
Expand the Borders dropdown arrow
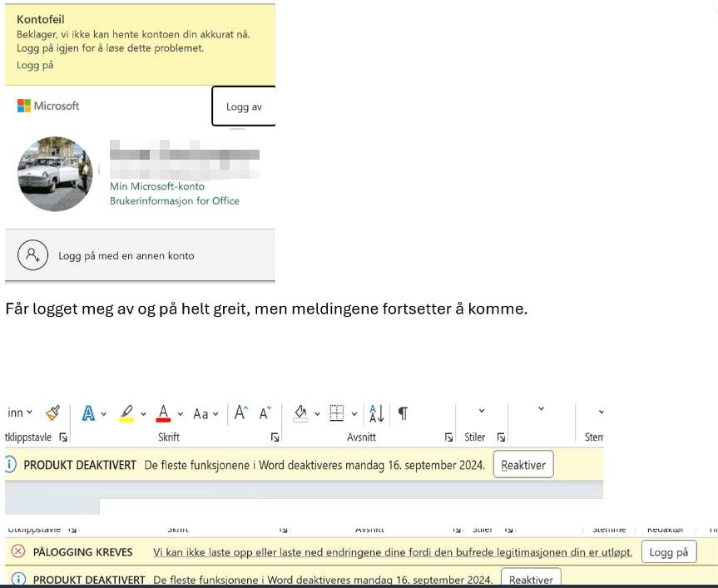354,413
